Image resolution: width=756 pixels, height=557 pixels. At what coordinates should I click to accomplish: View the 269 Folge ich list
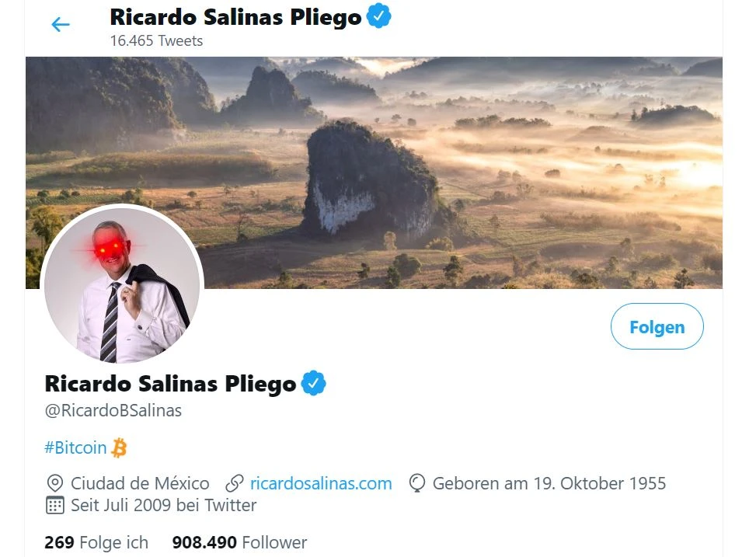point(96,542)
